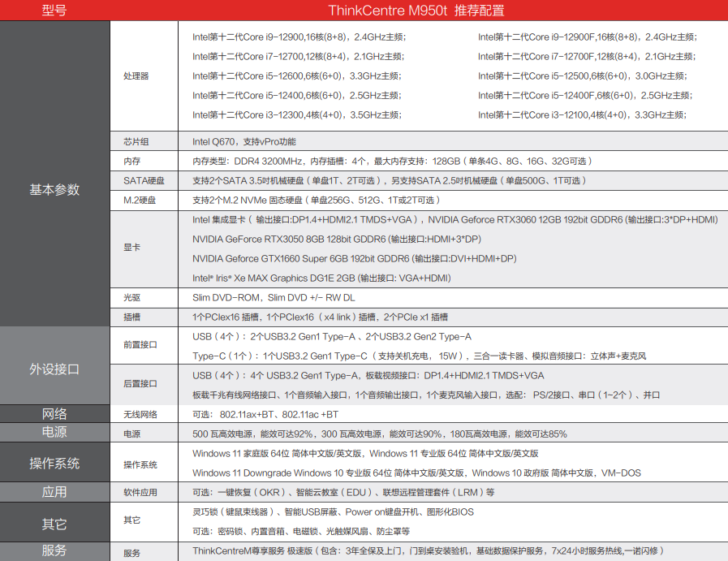The image size is (728, 561).
Task: Click the '后置接口' row label
Action: [140, 383]
